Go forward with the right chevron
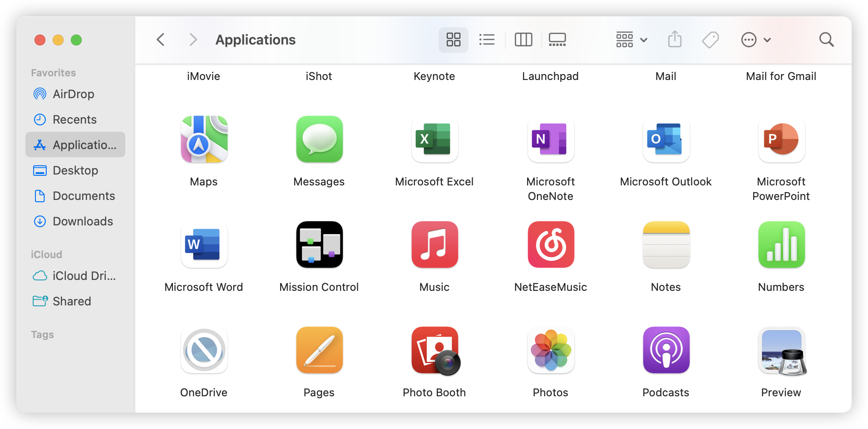 coord(193,40)
